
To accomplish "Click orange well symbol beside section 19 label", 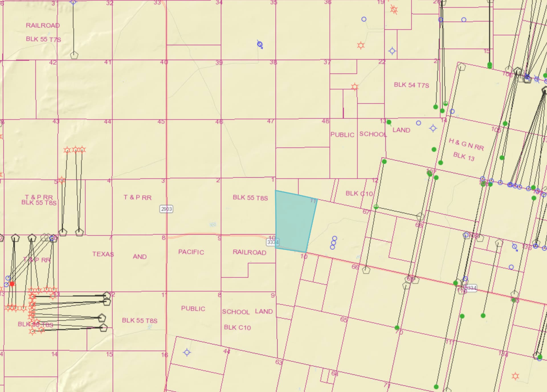I will pyautogui.click(x=394, y=10).
